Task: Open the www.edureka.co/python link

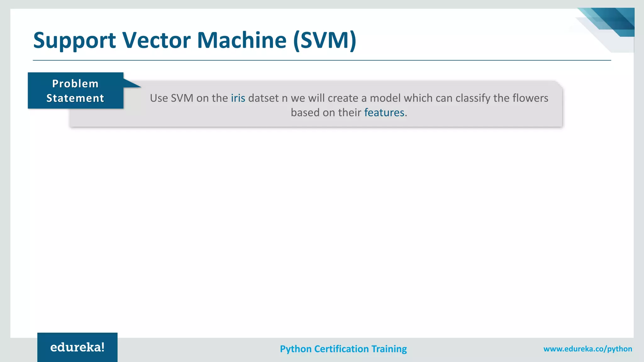Action: coord(587,349)
